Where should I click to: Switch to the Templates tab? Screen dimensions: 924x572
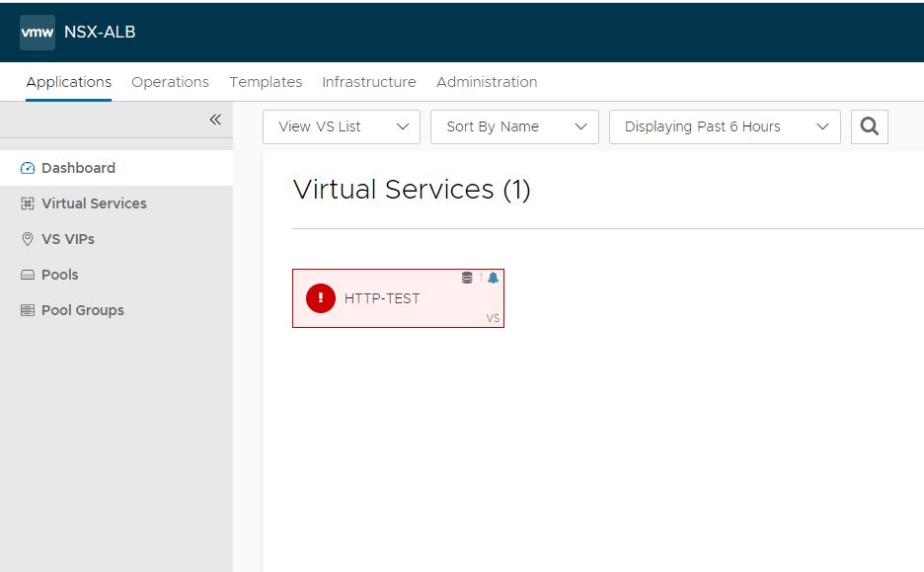click(266, 82)
